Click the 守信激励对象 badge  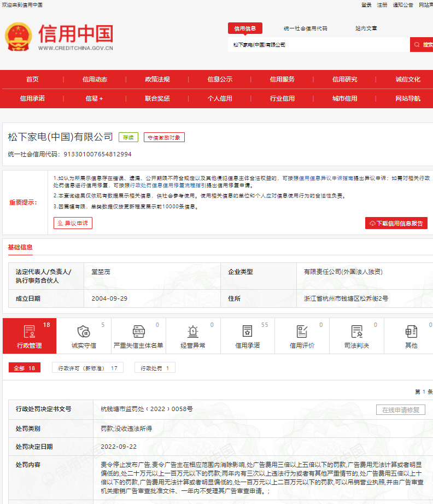coord(164,137)
